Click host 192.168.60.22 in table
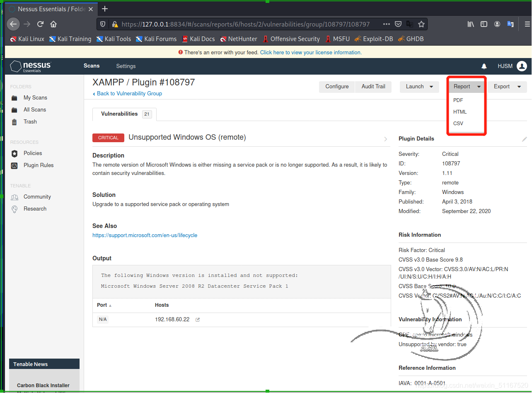 pyautogui.click(x=172, y=320)
